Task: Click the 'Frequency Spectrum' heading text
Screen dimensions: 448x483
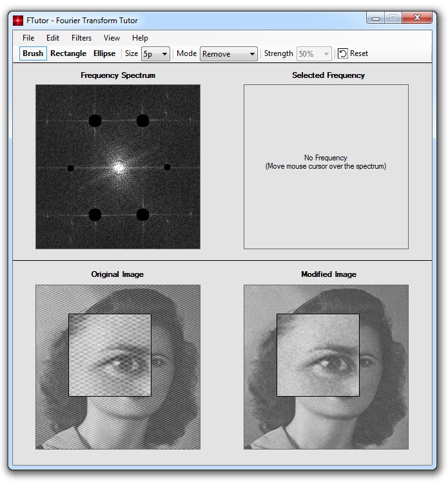Action: click(118, 75)
